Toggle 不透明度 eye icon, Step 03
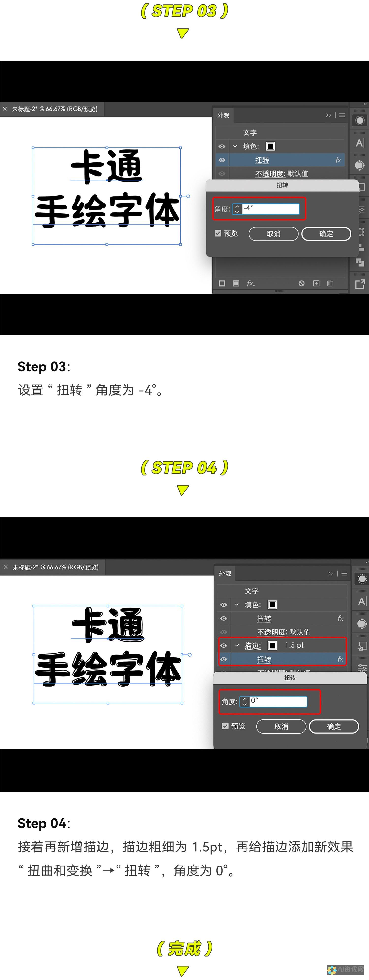Image resolution: width=369 pixels, height=980 pixels. [222, 174]
